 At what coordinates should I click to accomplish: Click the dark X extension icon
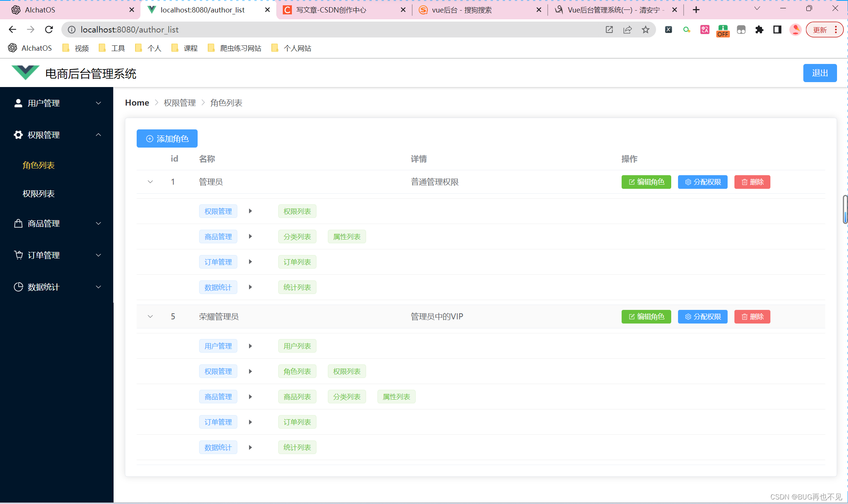point(669,30)
